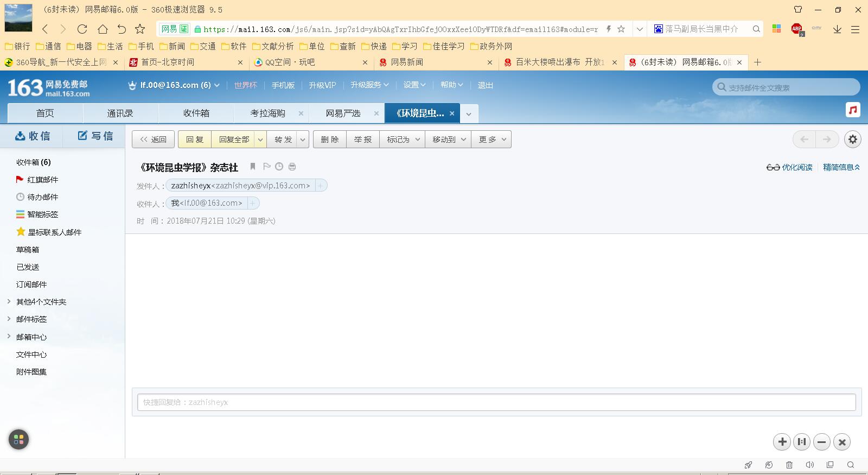Click the zoom out minus circle button
This screenshot has height=475, width=868.
tap(822, 442)
